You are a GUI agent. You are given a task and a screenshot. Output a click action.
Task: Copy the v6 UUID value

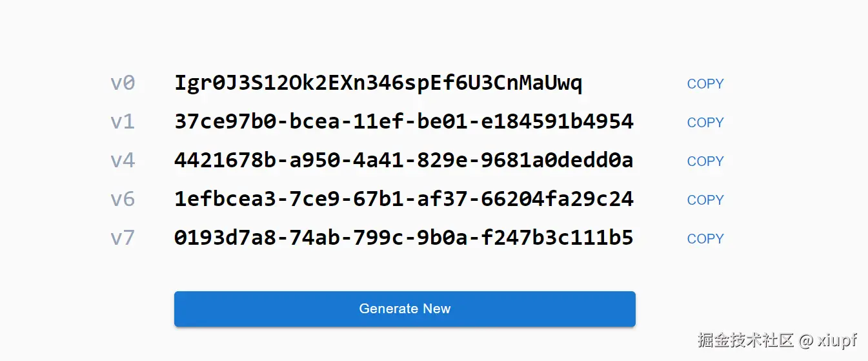[x=705, y=200]
